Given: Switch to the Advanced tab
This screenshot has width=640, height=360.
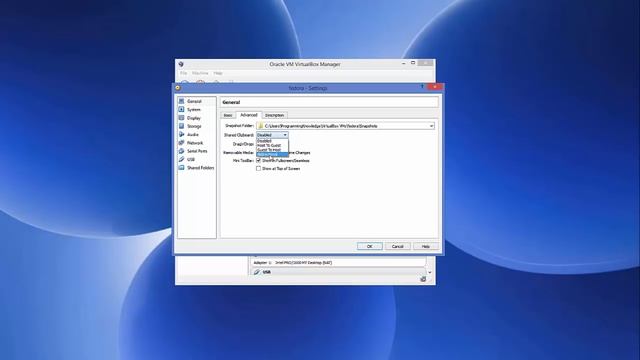Looking at the screenshot, I should (249, 115).
